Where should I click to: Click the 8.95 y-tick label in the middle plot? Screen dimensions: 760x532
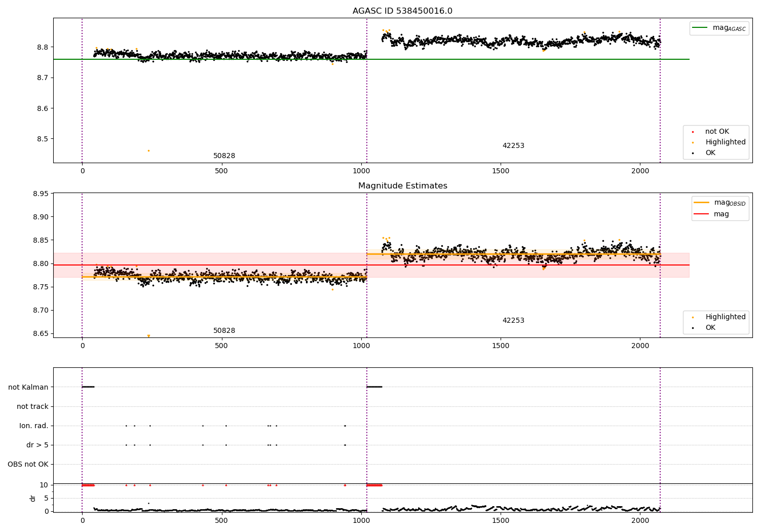tap(41, 194)
